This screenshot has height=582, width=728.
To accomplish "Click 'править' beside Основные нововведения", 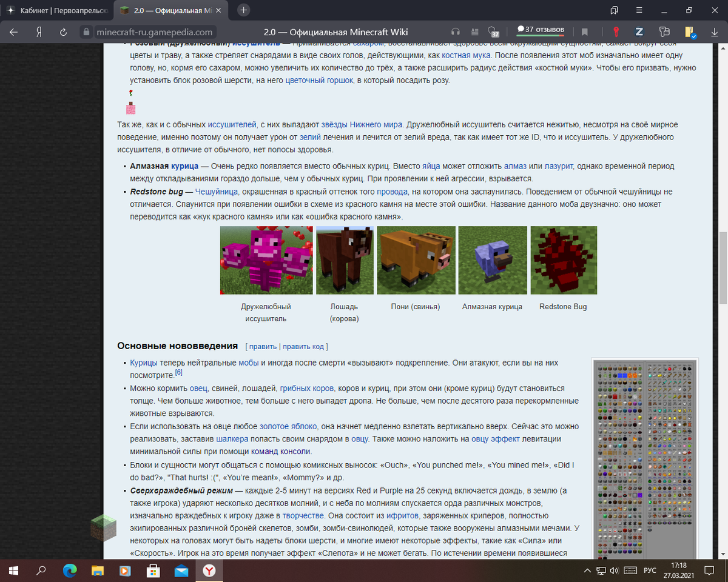I will pos(263,346).
